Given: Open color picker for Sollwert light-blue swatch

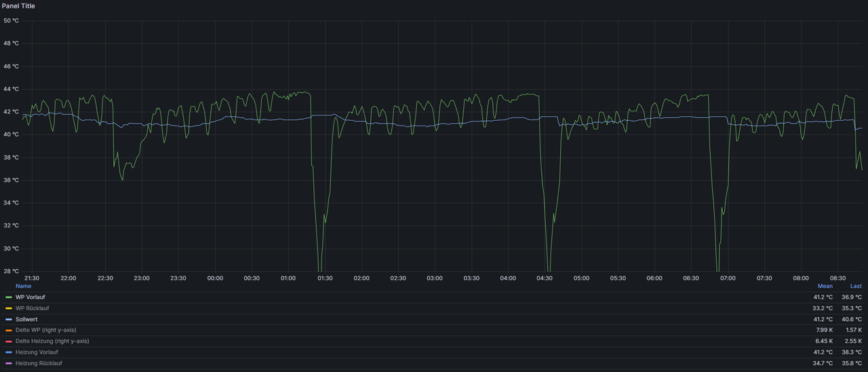Looking at the screenshot, I should [9, 319].
